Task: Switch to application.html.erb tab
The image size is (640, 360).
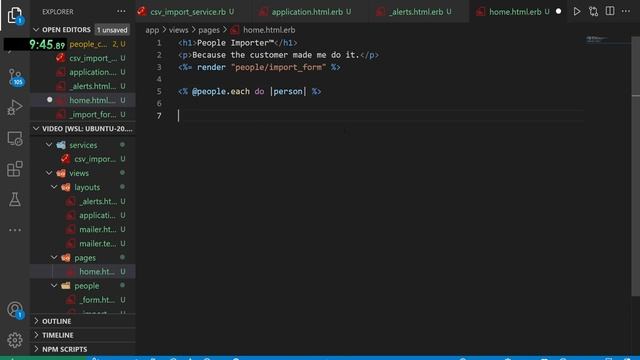Action: (307, 12)
